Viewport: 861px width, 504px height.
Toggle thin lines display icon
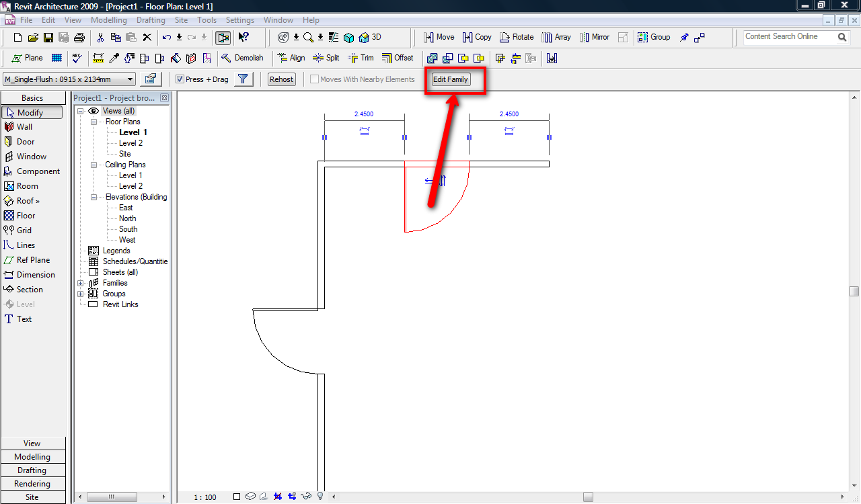click(334, 38)
